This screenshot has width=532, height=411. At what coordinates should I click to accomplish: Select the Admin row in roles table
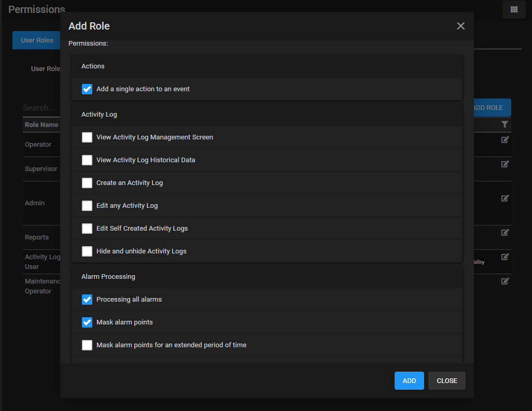click(41, 203)
